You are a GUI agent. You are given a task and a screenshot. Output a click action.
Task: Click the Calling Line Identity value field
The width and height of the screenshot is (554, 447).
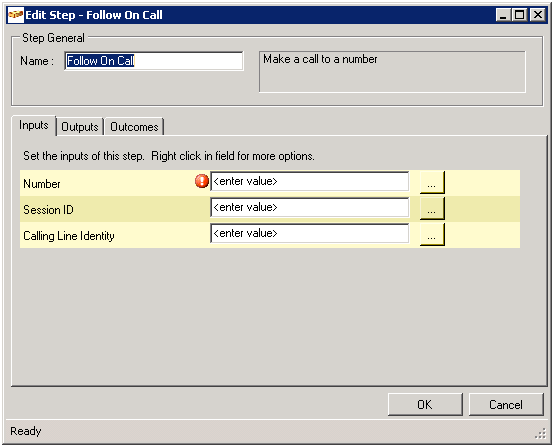point(310,233)
